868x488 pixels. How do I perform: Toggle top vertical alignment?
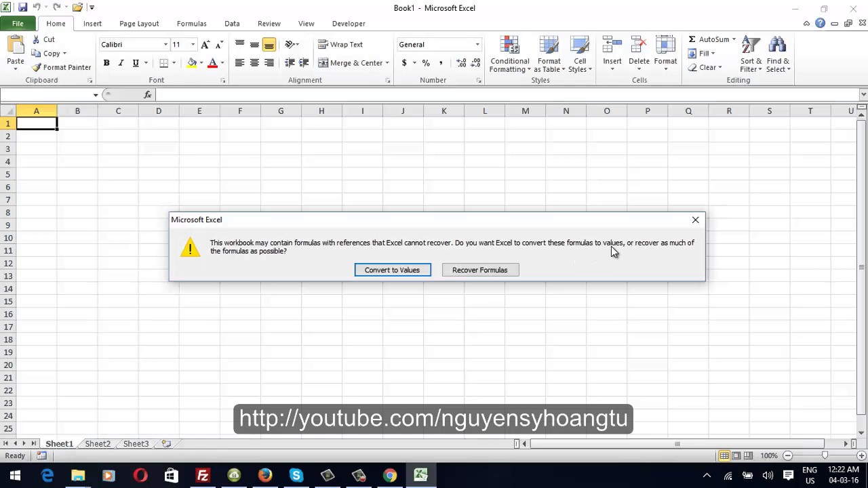tap(239, 45)
